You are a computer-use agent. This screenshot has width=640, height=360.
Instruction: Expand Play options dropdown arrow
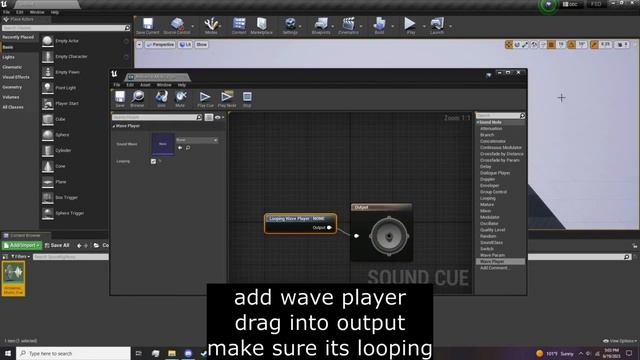click(424, 27)
